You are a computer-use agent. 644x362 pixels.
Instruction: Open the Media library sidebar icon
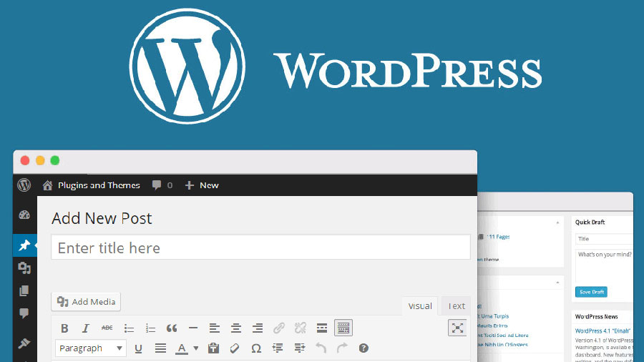24,268
